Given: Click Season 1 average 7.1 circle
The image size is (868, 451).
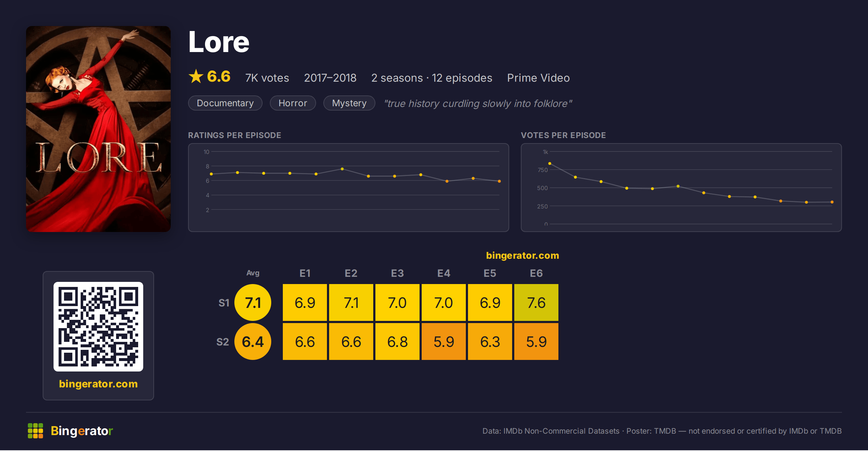Looking at the screenshot, I should [x=253, y=302].
